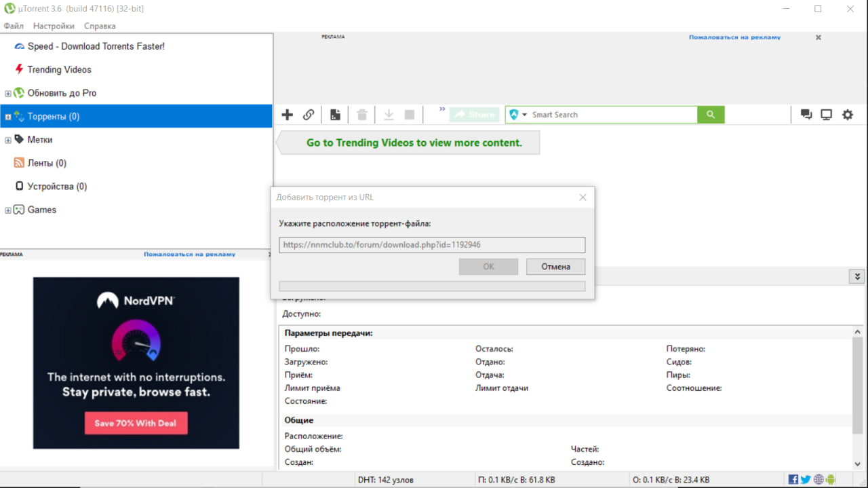Click DHT: 142 узлов in status bar
Viewport: 868px width, 488px height.
click(x=386, y=480)
